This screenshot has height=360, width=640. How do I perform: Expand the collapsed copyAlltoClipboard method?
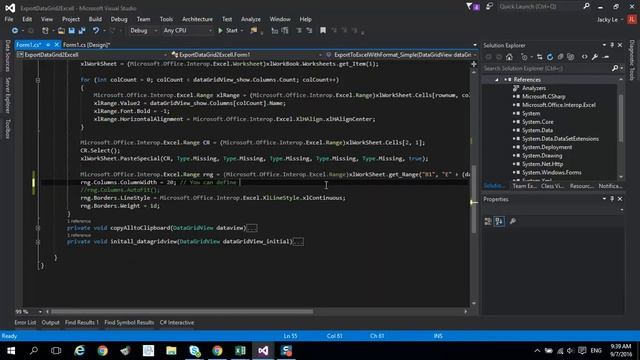(38, 228)
